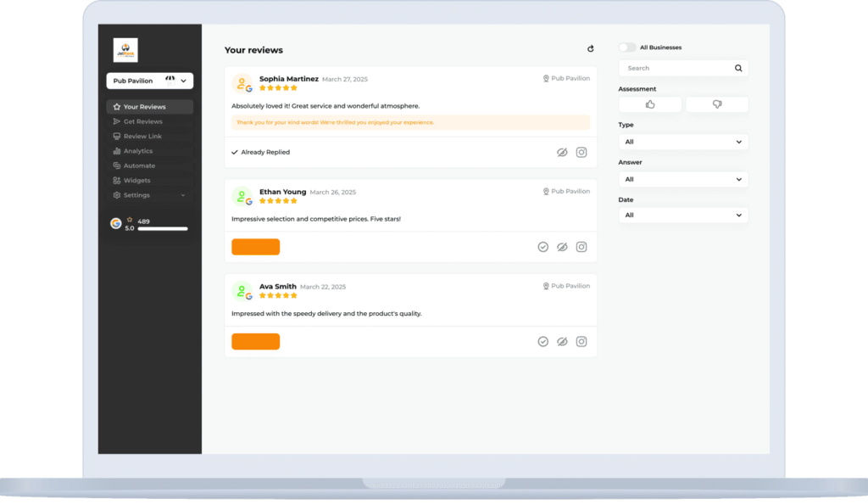Click the name Ethan Young
Screen dimensions: 868x504
pyautogui.click(x=283, y=193)
